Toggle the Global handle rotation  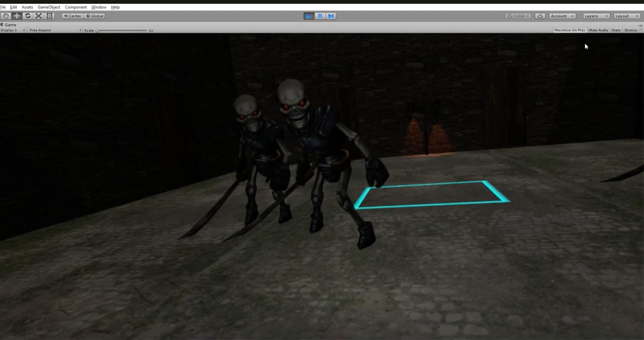click(94, 16)
